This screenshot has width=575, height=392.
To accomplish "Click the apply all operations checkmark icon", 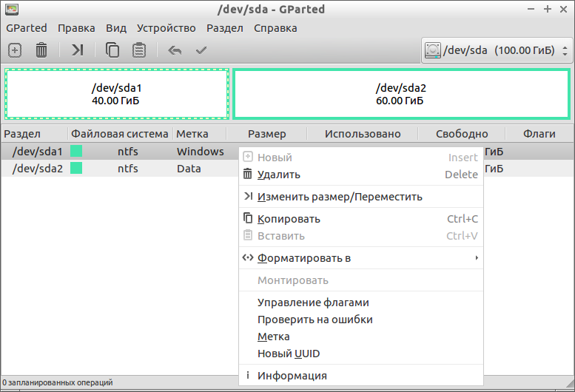I will (201, 50).
